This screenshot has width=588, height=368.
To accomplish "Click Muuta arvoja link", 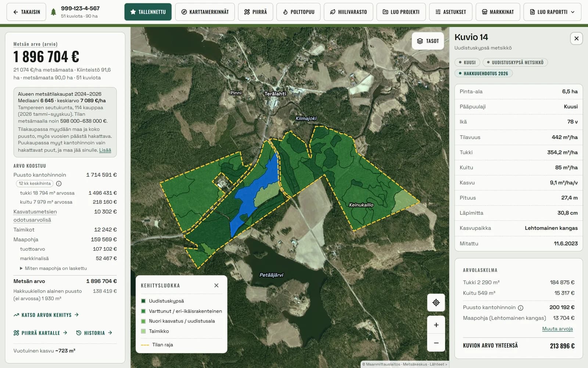I will click(x=557, y=329).
